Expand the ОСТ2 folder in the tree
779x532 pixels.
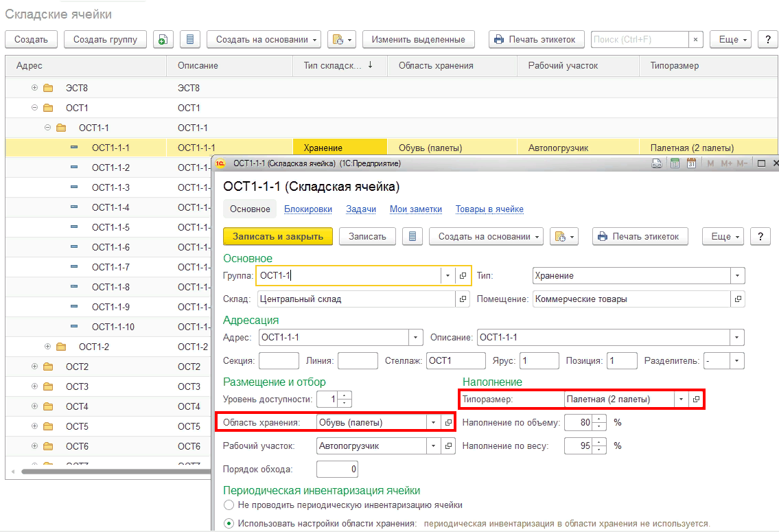(34, 367)
